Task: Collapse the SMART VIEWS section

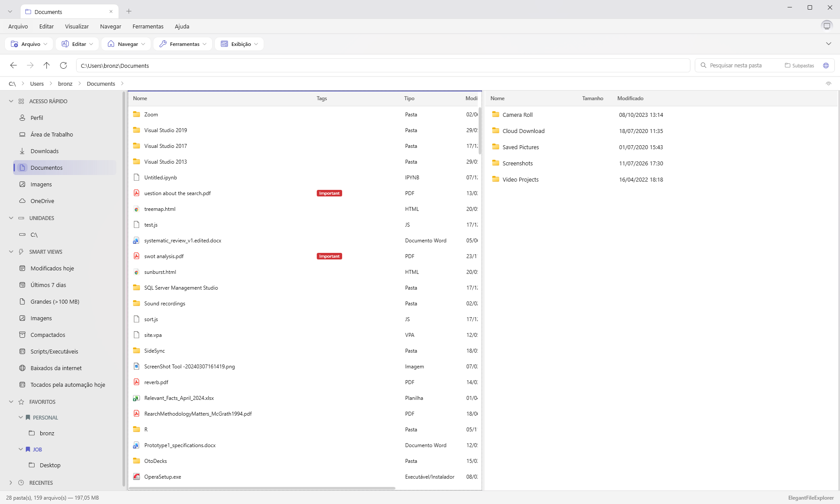Action: click(x=11, y=252)
